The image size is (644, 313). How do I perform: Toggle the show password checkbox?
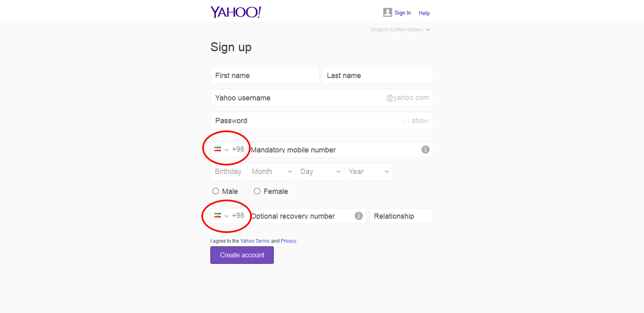(x=406, y=121)
